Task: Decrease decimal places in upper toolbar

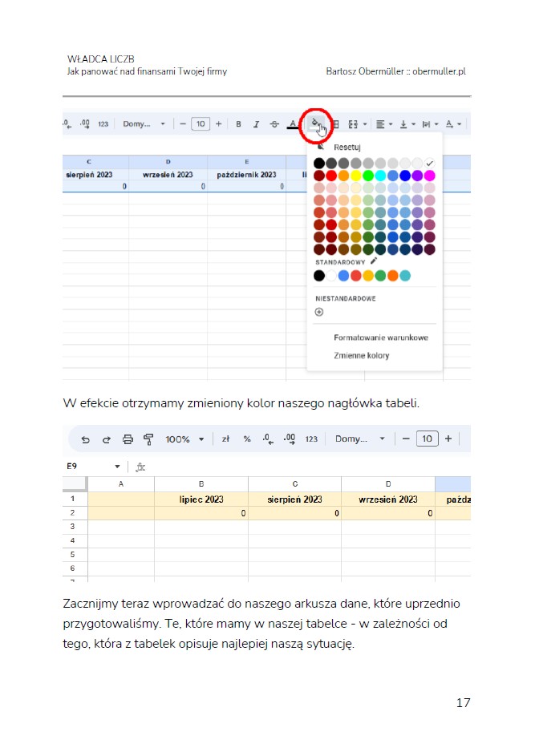Action: [67, 124]
